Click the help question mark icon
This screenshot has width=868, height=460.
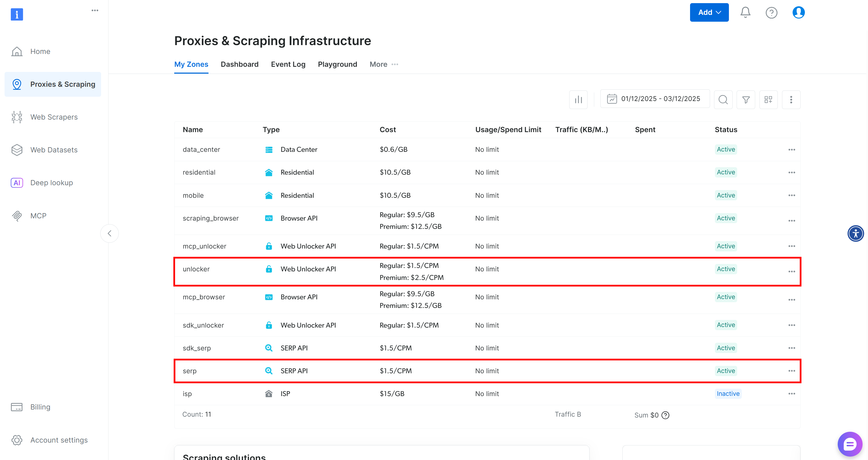pyautogui.click(x=772, y=13)
